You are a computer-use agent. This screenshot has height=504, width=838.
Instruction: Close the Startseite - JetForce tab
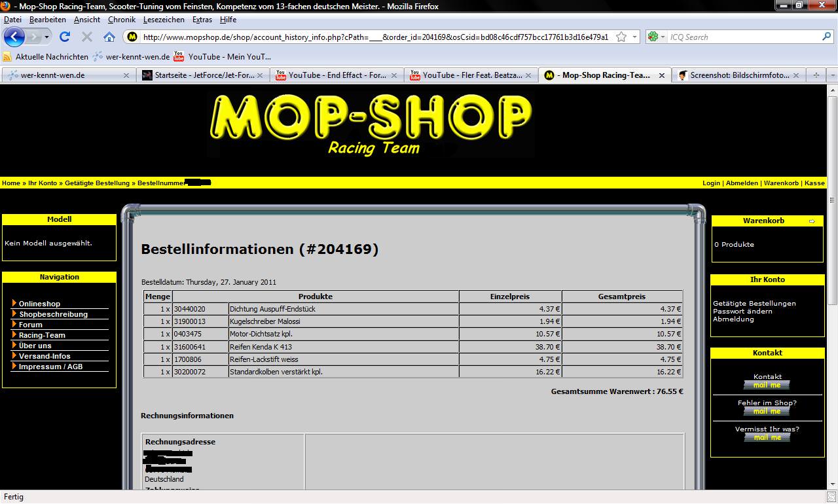260,75
